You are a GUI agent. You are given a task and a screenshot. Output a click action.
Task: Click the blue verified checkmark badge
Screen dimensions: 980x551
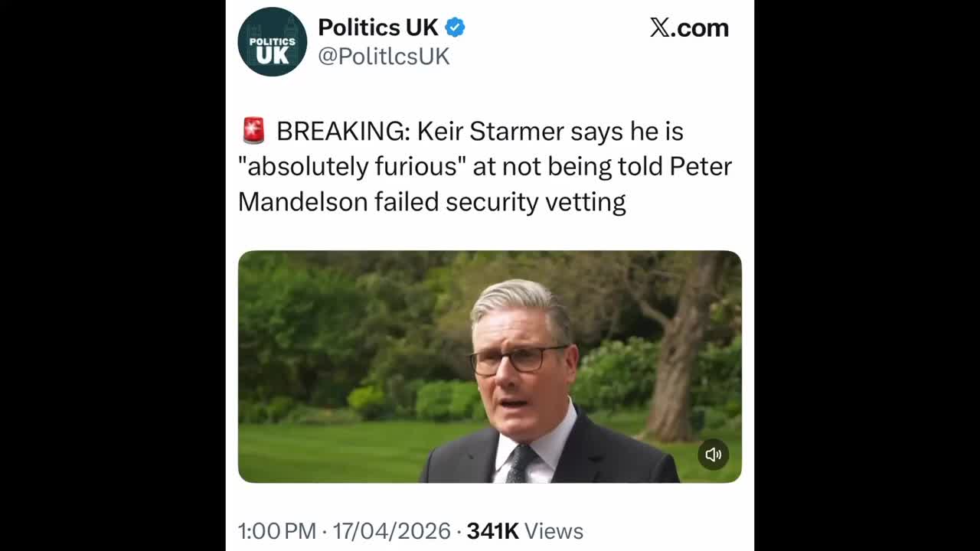(455, 28)
